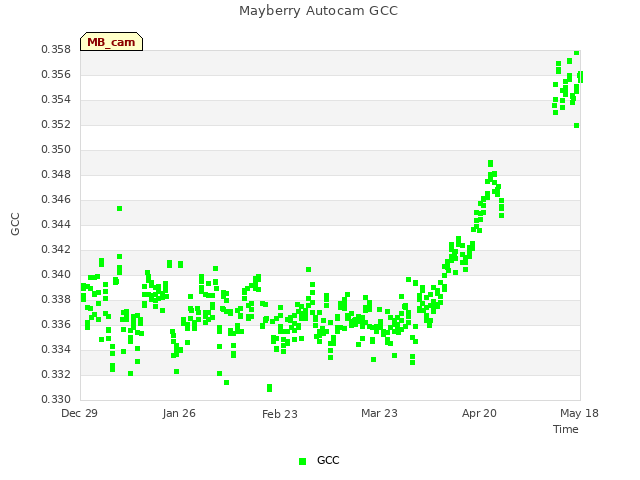Click the Jan 26 x-axis label
Screen dimensions: 640x480
[x=179, y=413]
